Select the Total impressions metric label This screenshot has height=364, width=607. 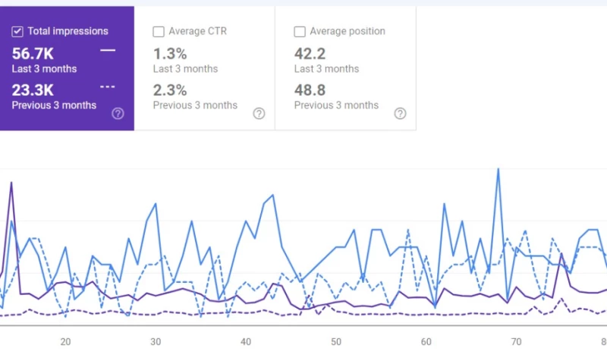(68, 31)
